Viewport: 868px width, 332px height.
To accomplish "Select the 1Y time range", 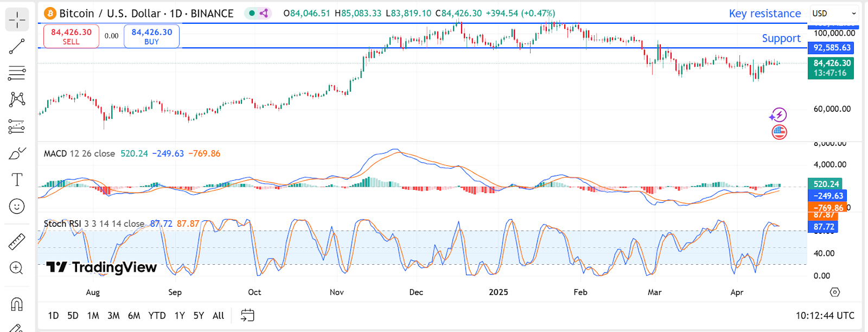I will [180, 316].
